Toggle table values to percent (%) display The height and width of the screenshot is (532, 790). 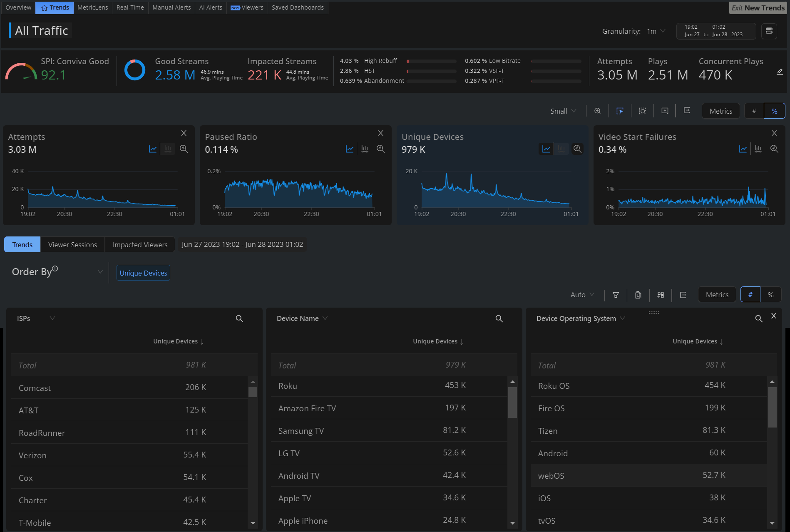click(x=770, y=295)
